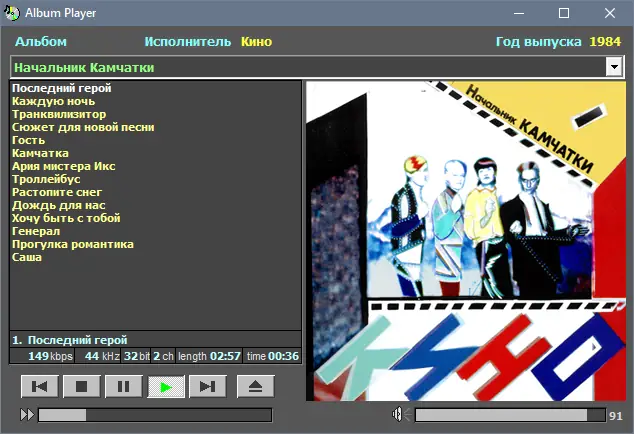The height and width of the screenshot is (434, 634).
Task: Select track Каждую ночь
Action: [53, 101]
